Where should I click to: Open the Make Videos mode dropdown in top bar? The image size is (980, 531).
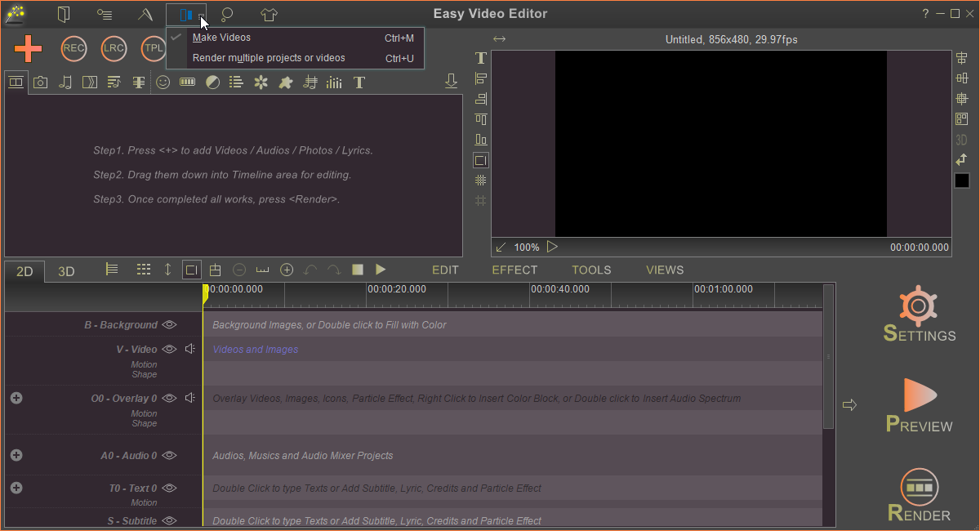[x=186, y=15]
